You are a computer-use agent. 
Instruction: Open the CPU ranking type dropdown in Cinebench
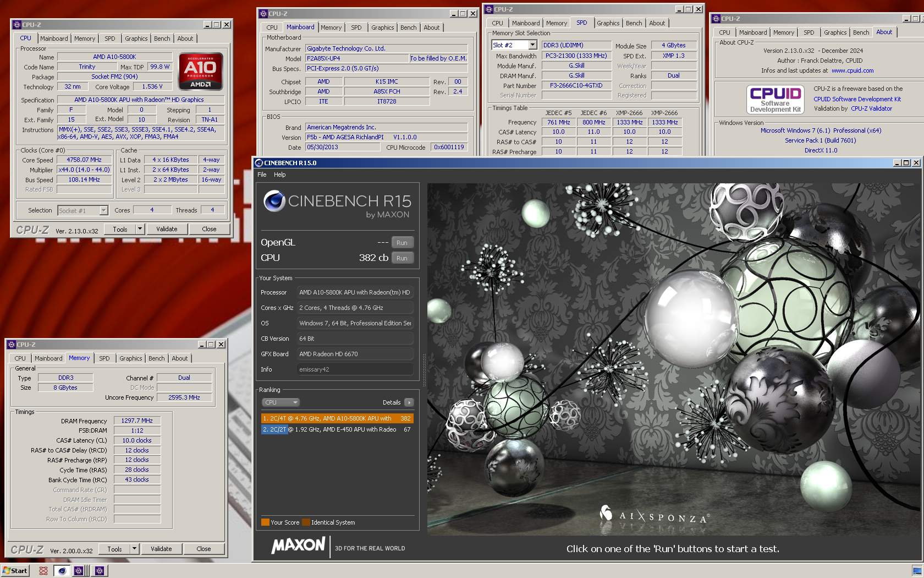[280, 402]
